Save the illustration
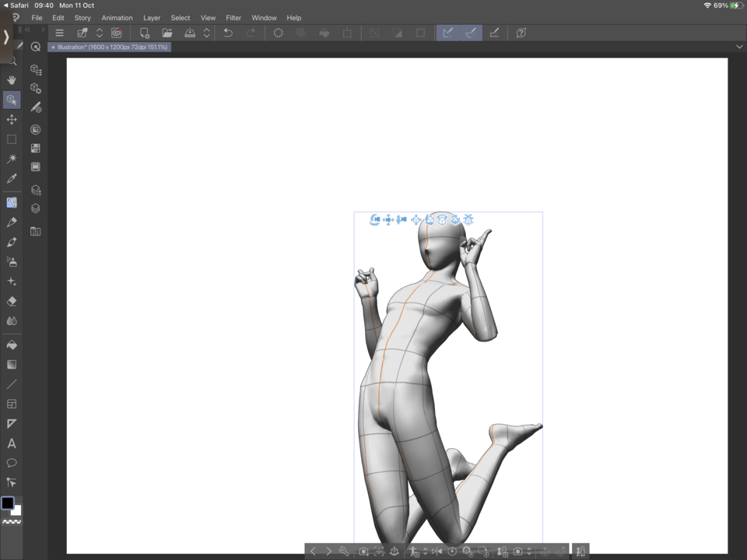The height and width of the screenshot is (560, 747). click(x=190, y=33)
